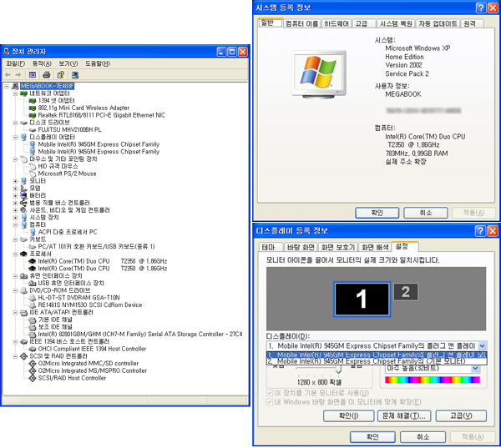Expand the universal serial bus controllers category
The width and height of the screenshot is (501, 448).
(x=15, y=203)
